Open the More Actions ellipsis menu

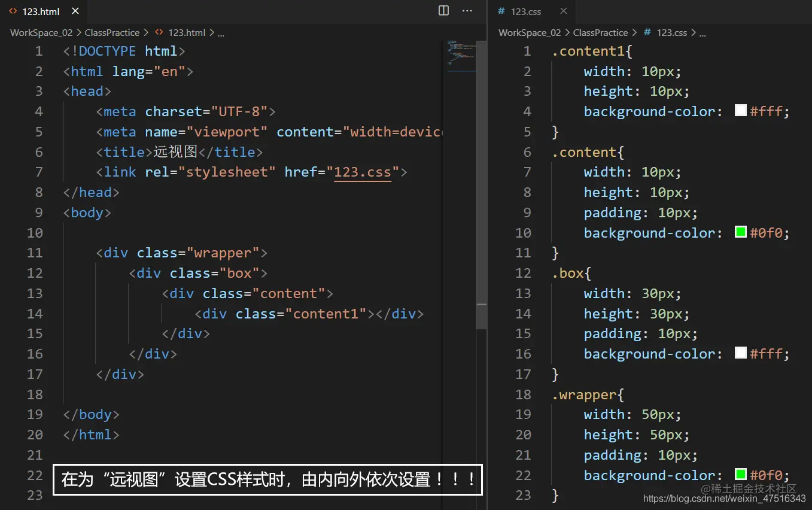pyautogui.click(x=467, y=11)
